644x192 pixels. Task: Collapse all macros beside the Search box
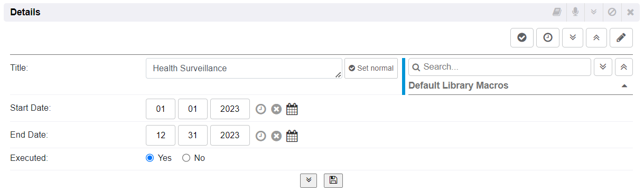click(624, 67)
